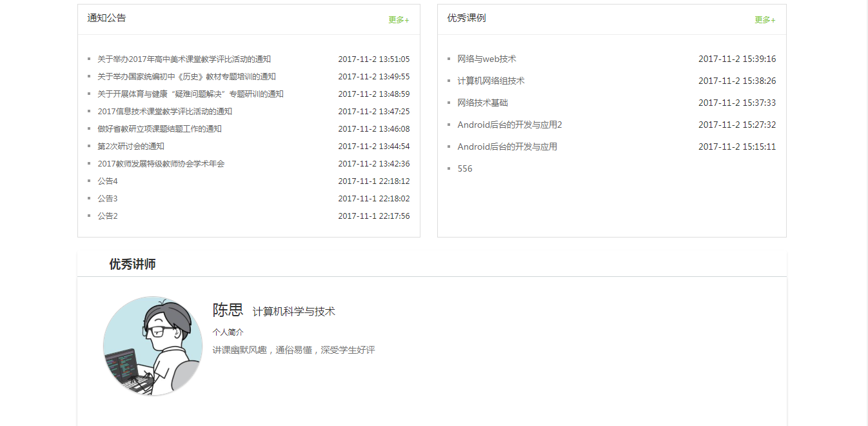Click 优秀讲师 section heading
Screen dimensions: 868x426
132,264
